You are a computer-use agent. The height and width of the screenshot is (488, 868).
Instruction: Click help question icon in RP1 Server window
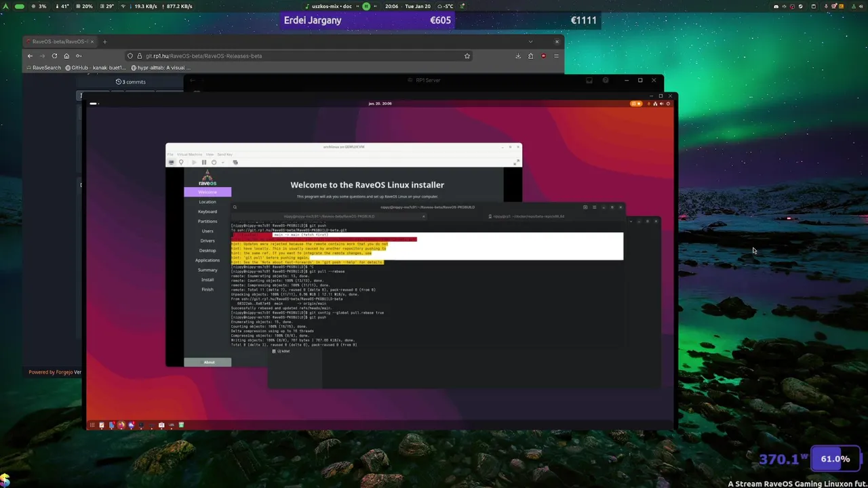606,80
